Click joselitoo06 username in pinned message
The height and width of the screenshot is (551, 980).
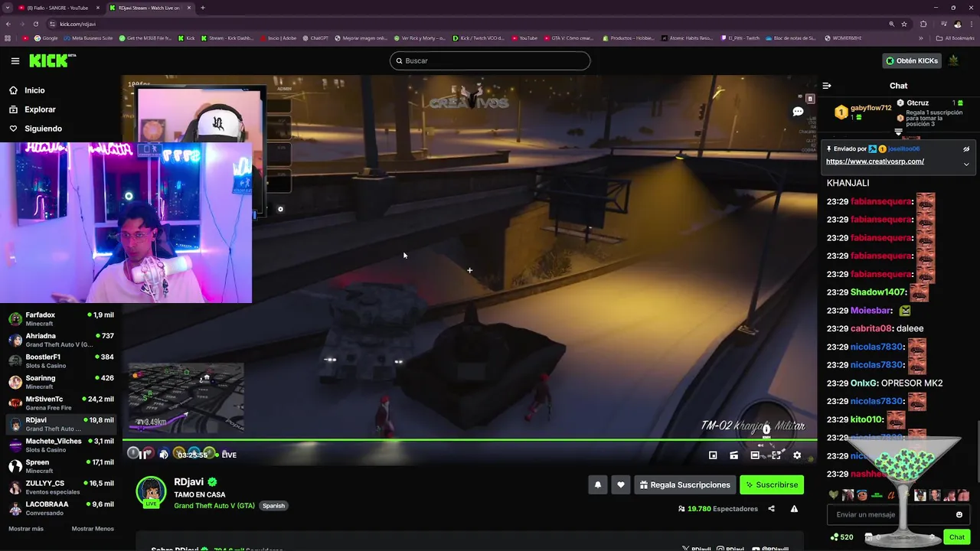click(904, 148)
